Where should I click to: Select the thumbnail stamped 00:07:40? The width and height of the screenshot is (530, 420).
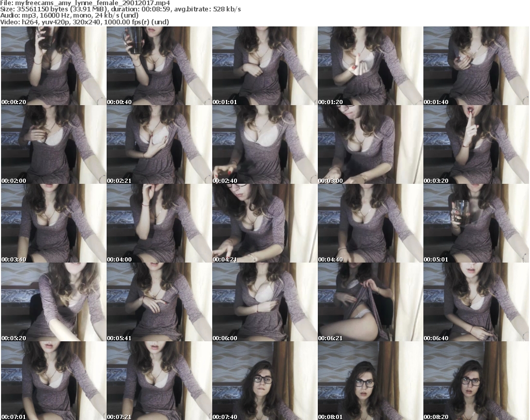click(264, 381)
